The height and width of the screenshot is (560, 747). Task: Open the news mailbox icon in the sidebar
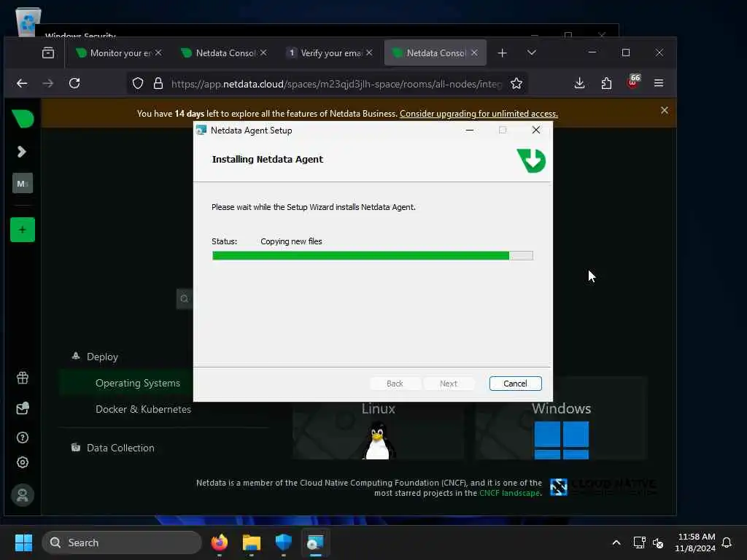tap(23, 408)
